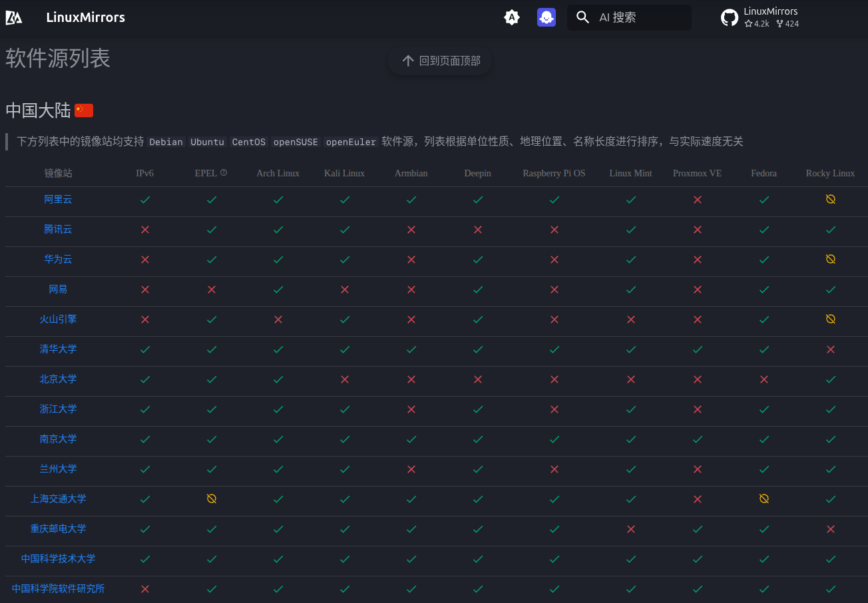Open the GitHub repository icon

[730, 17]
